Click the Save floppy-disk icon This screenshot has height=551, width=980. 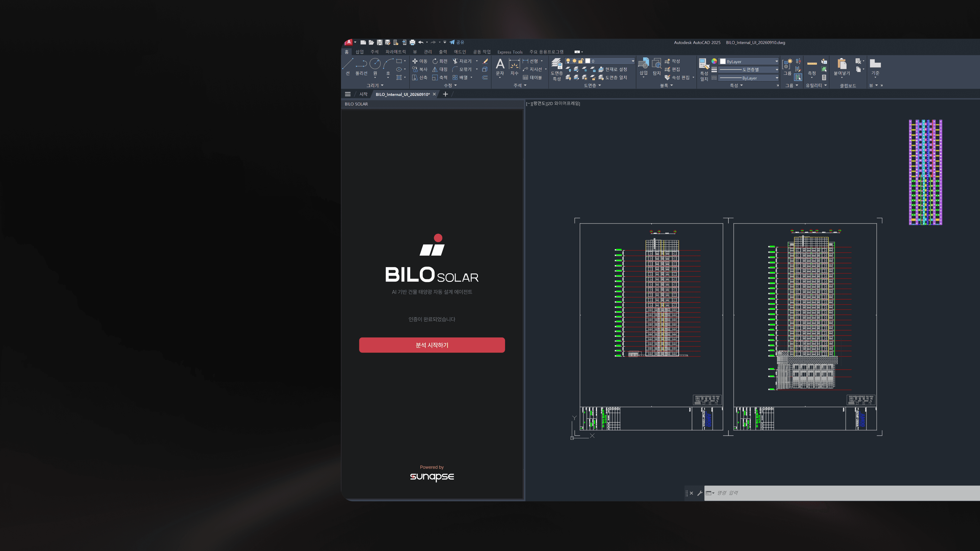tap(379, 42)
